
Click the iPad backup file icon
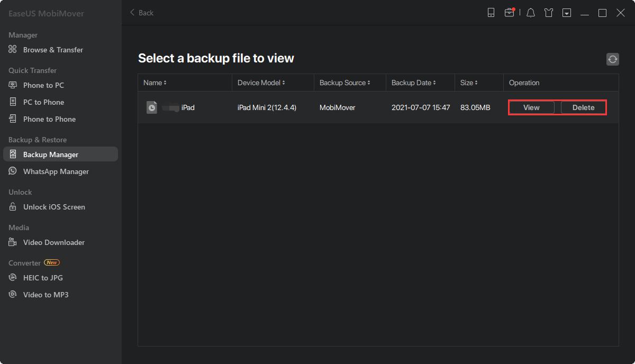[152, 107]
